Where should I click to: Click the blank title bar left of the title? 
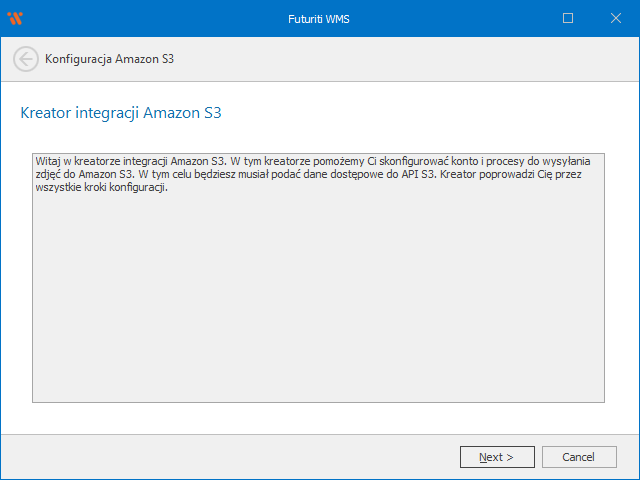[150, 18]
